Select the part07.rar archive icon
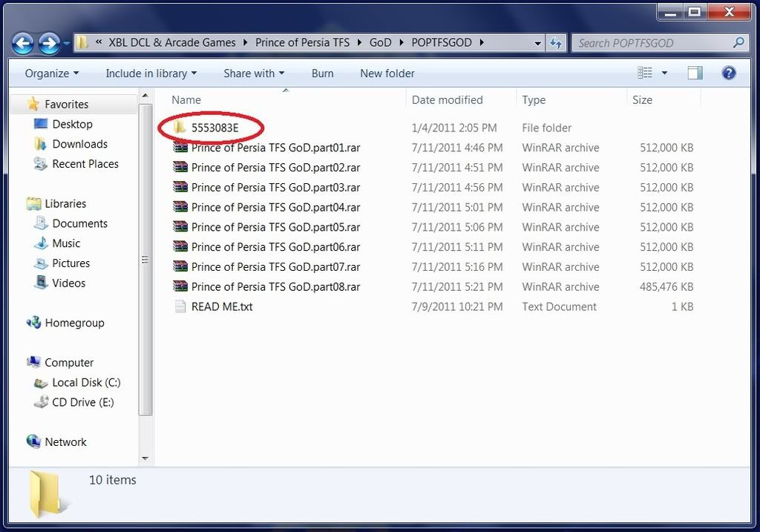Screen dimensions: 760x532 180,266
